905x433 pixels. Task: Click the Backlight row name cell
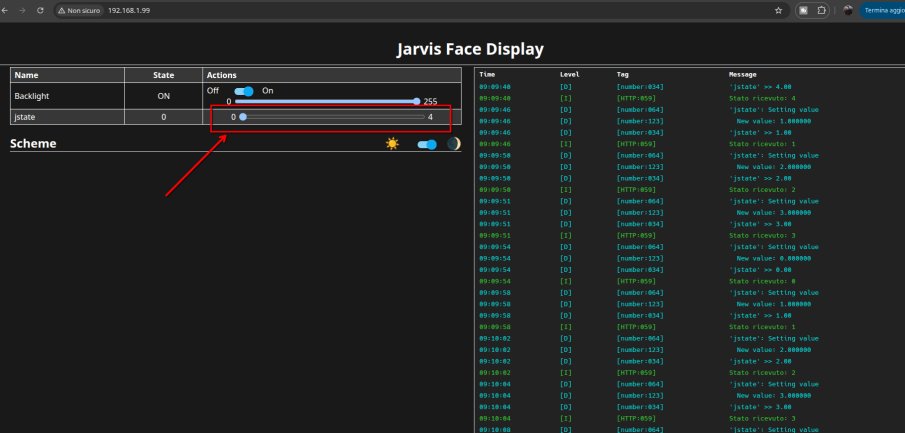pyautogui.click(x=66, y=95)
